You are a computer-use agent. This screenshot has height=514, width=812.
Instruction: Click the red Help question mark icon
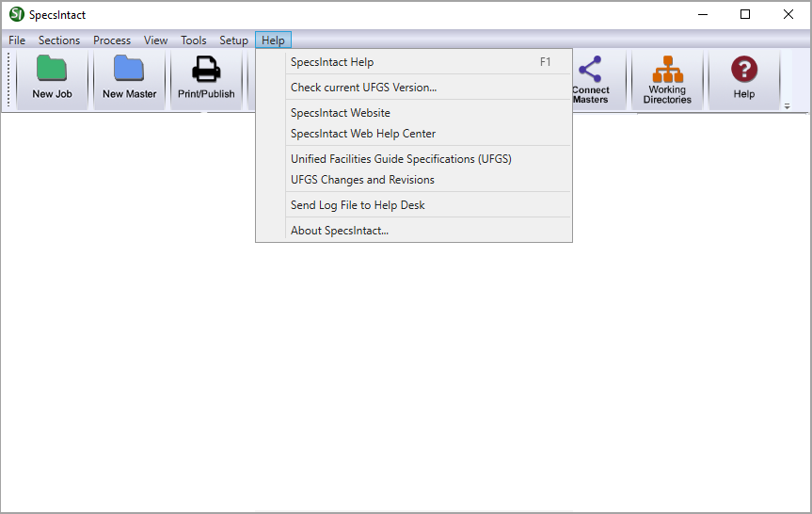744,69
